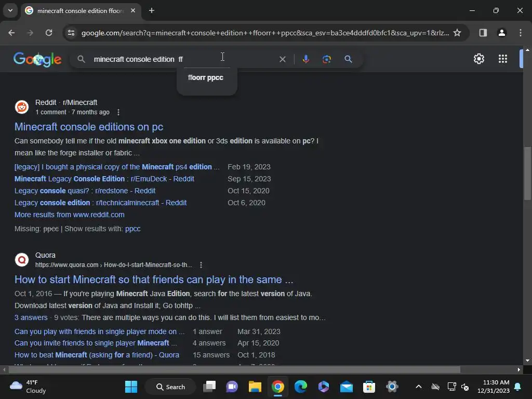View site information icon in address bar
Image resolution: width=532 pixels, height=399 pixels.
click(x=71, y=33)
